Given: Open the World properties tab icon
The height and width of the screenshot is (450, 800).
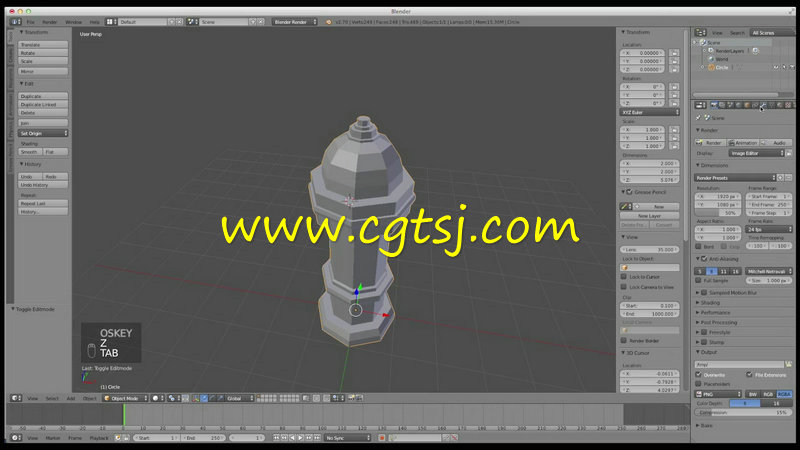Looking at the screenshot, I should pyautogui.click(x=738, y=105).
